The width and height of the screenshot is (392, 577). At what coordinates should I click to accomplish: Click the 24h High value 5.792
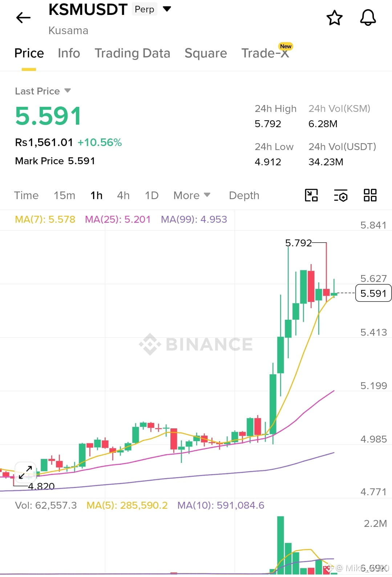tap(268, 124)
